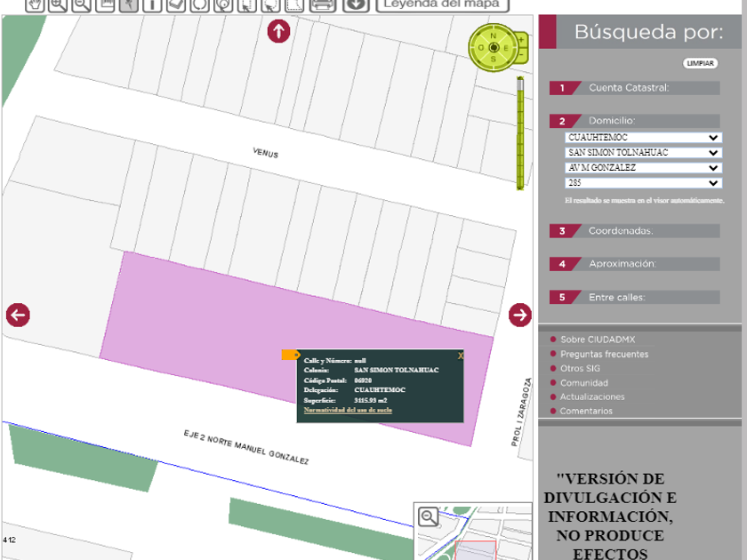Open Otros SIG menu item
The width and height of the screenshot is (747, 560).
click(x=580, y=368)
